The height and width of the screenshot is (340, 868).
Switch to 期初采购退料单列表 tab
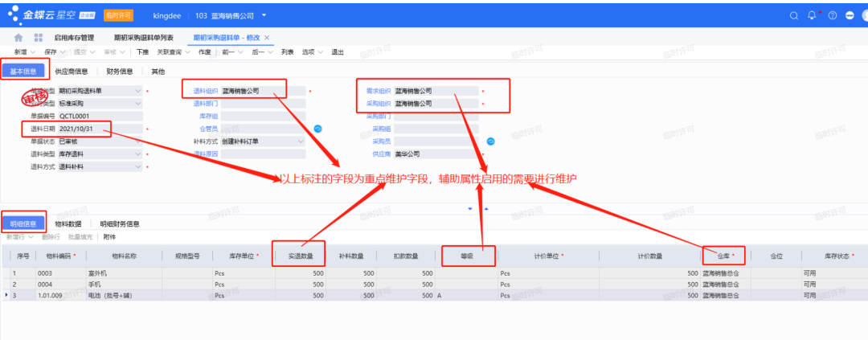[x=144, y=38]
